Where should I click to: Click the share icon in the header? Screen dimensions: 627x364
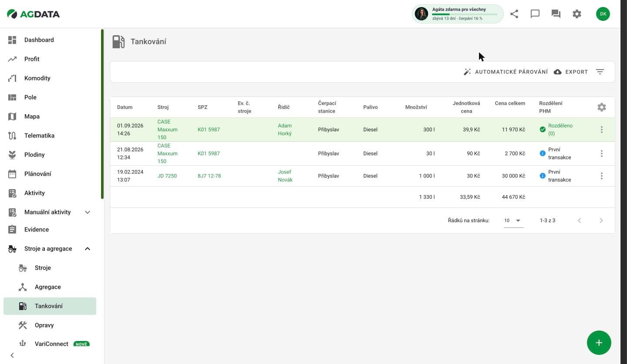(x=514, y=14)
